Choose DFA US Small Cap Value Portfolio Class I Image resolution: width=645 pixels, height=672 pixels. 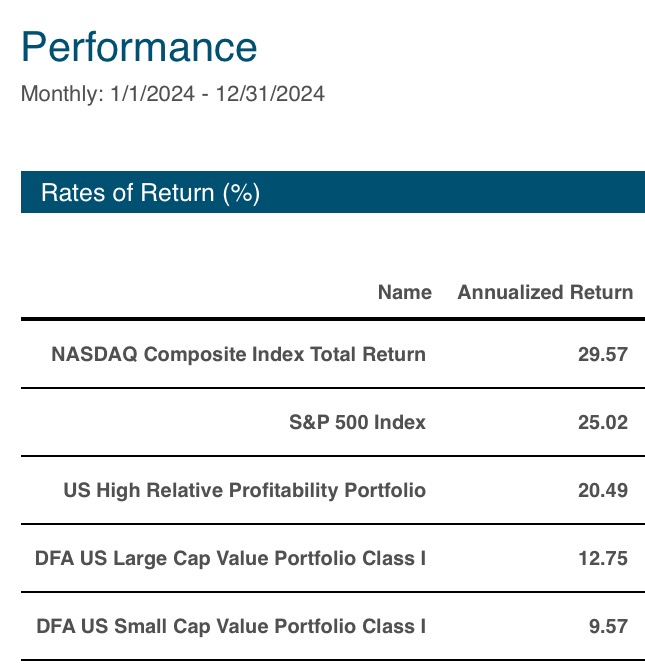(231, 627)
